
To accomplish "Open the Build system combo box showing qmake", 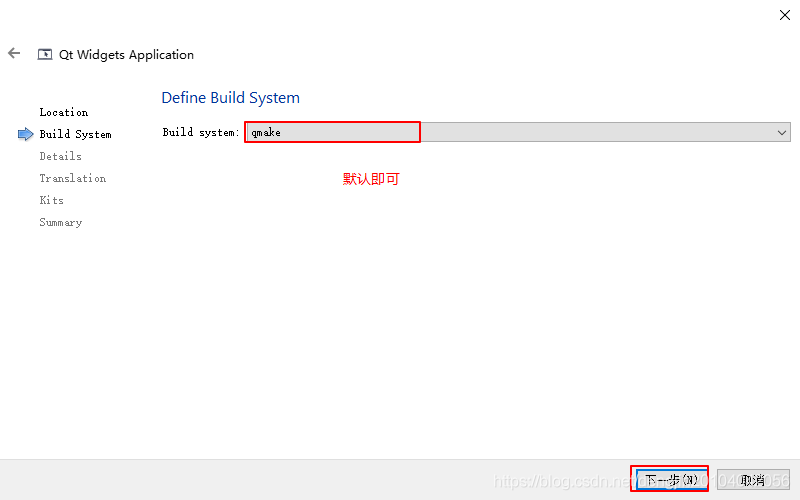I will click(x=518, y=132).
